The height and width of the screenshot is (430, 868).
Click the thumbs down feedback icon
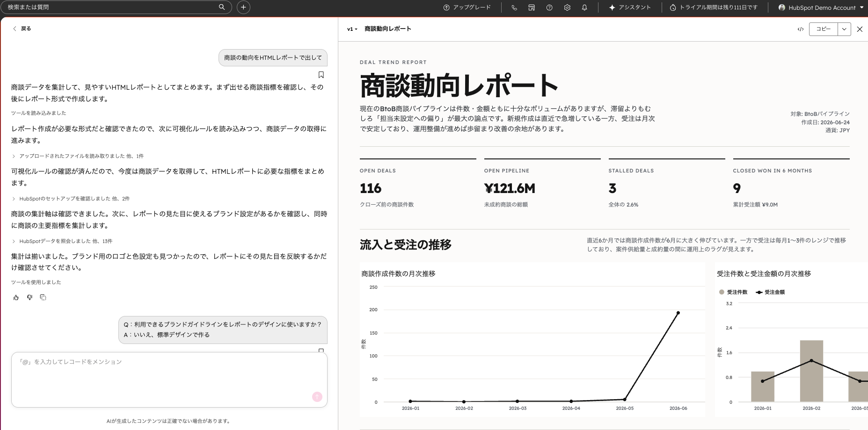click(x=29, y=297)
